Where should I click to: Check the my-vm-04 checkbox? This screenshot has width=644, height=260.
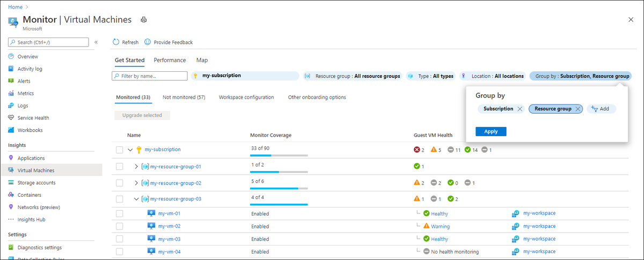click(120, 251)
